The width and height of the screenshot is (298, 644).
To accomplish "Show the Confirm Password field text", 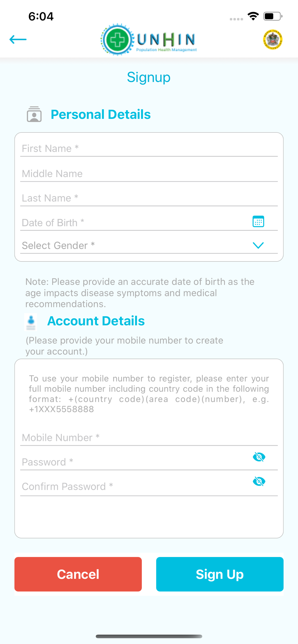I will click(x=259, y=481).
